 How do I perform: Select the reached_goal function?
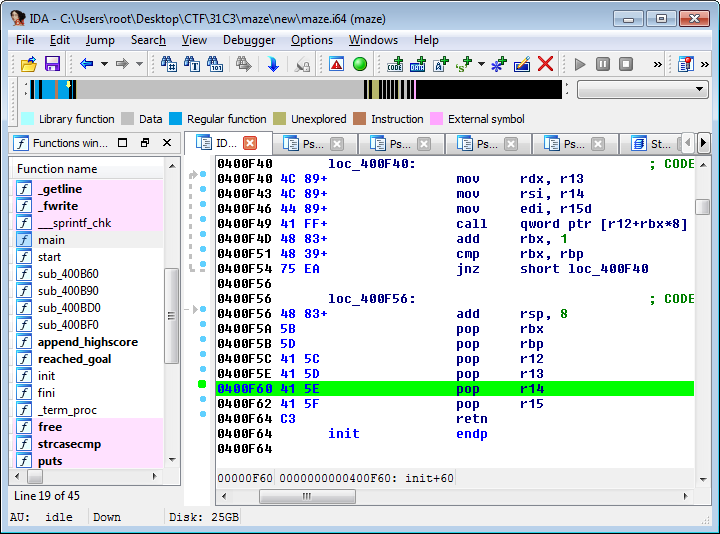(74, 359)
